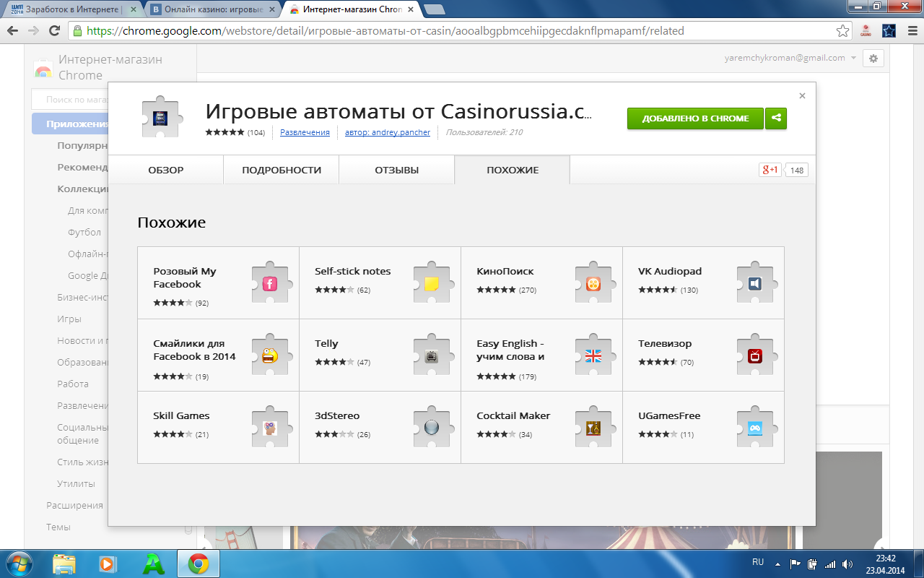Open the Chrome menu button
Screen dimensions: 924x578
[911, 31]
